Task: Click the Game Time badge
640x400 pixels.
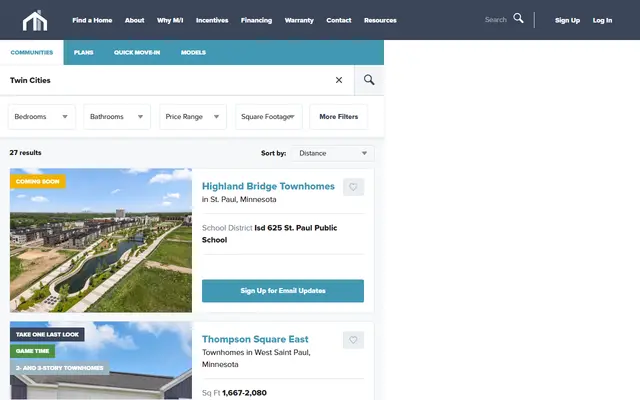Action: click(x=33, y=351)
